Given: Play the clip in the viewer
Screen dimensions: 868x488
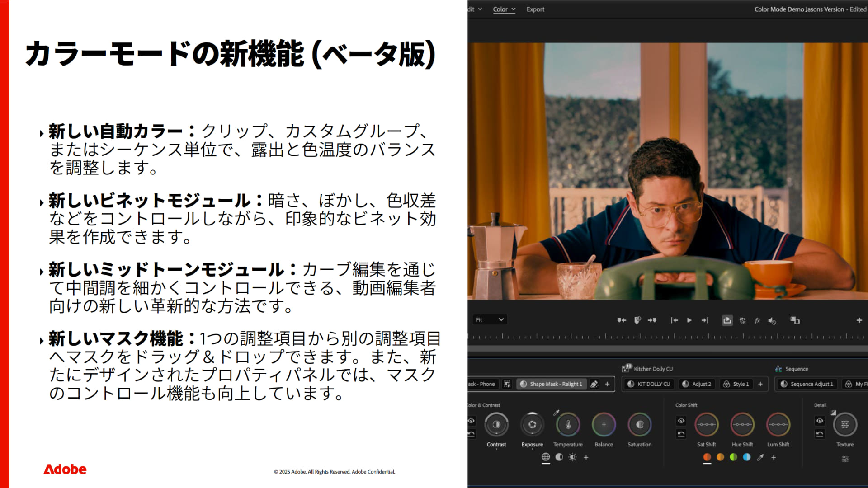Looking at the screenshot, I should [x=689, y=320].
